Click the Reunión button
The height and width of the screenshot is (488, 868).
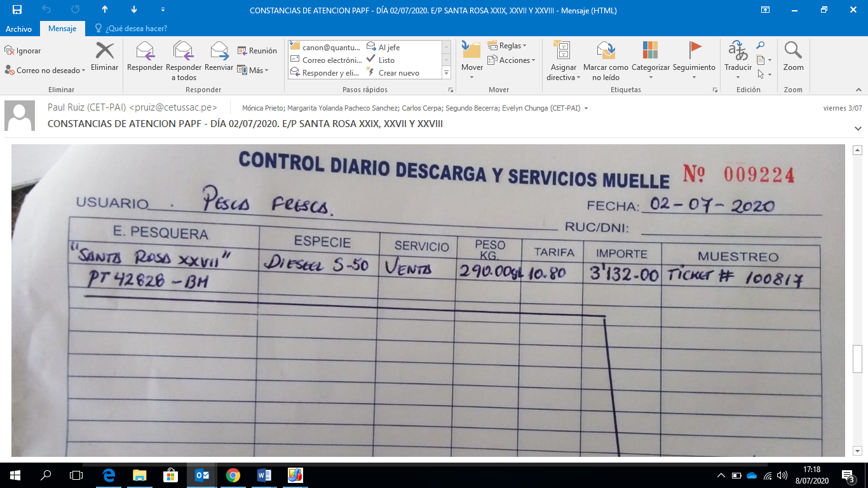(257, 51)
